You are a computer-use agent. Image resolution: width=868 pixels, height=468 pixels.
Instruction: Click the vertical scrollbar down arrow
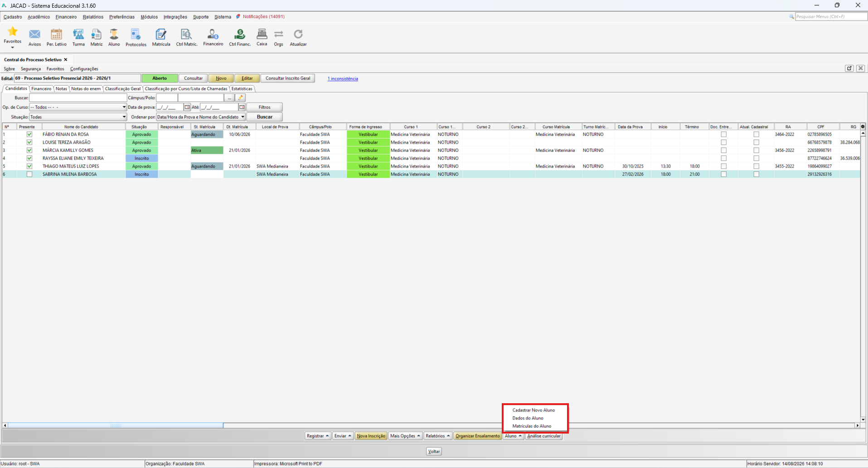(x=863, y=420)
